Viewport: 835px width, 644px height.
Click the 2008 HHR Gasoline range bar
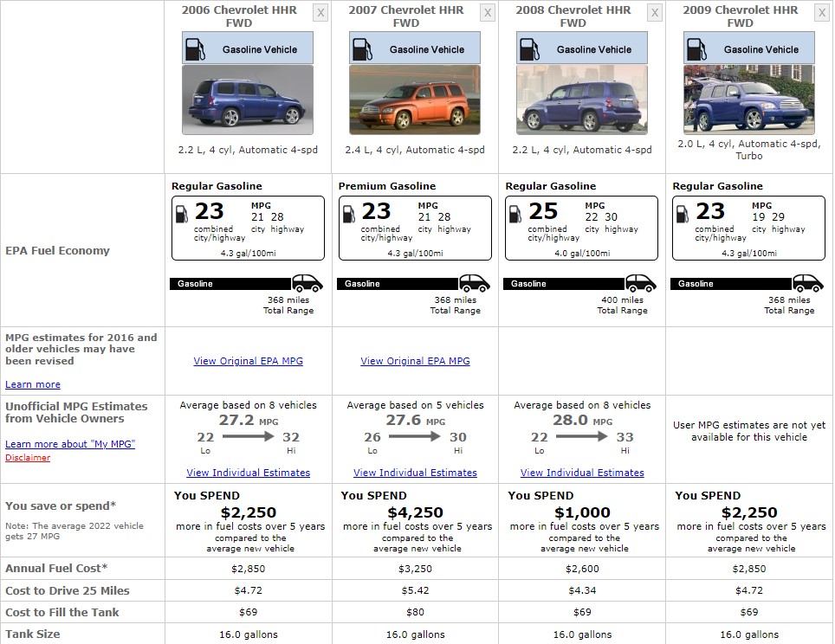coord(565,284)
